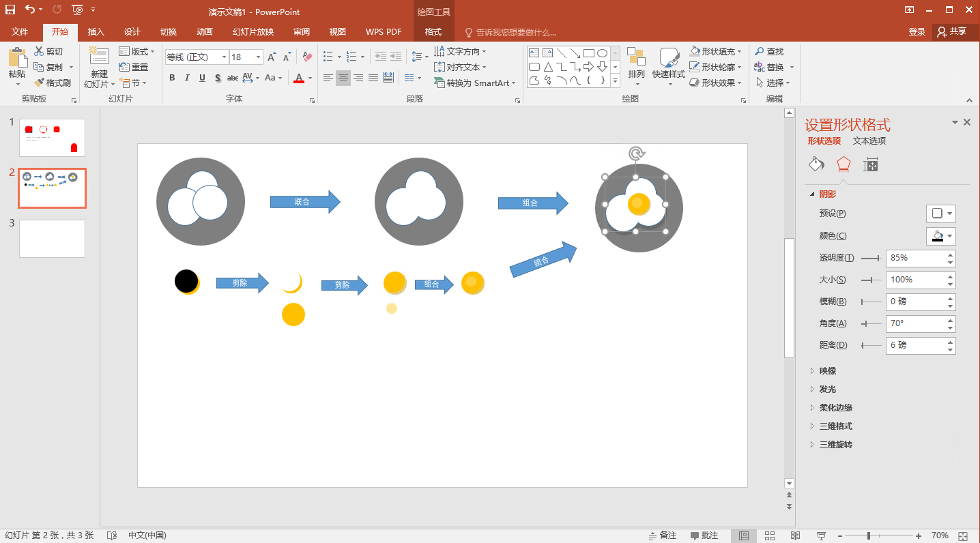Click the Angle (角度) slider
The image size is (980, 543).
click(x=870, y=323)
